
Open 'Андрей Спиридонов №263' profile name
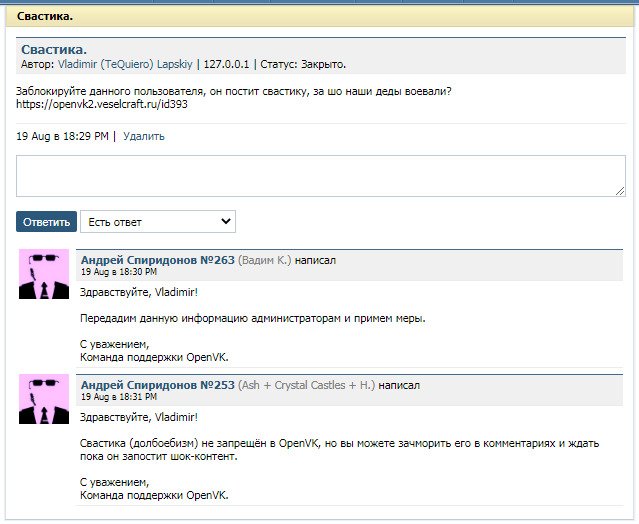point(157,260)
